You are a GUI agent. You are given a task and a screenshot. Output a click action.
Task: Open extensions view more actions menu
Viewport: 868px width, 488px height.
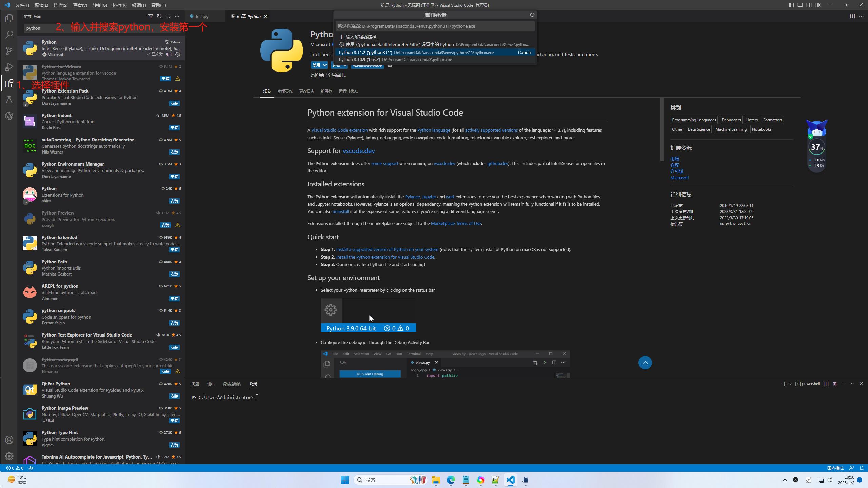click(x=177, y=16)
